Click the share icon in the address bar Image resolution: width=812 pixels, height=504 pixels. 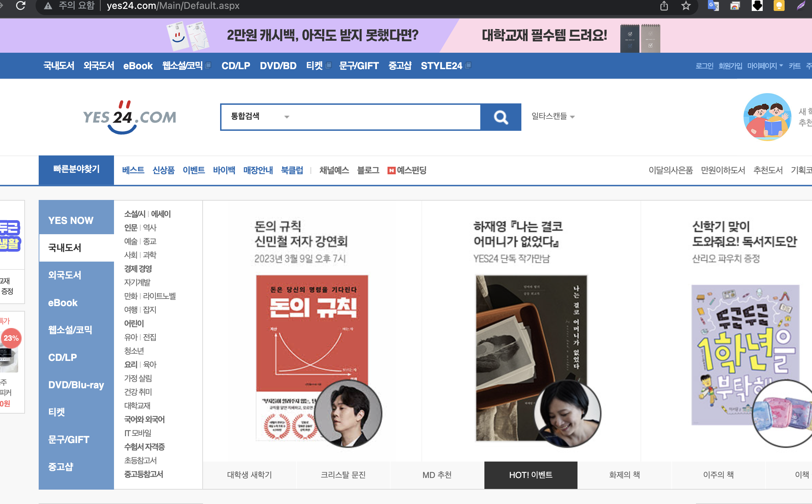tap(664, 6)
